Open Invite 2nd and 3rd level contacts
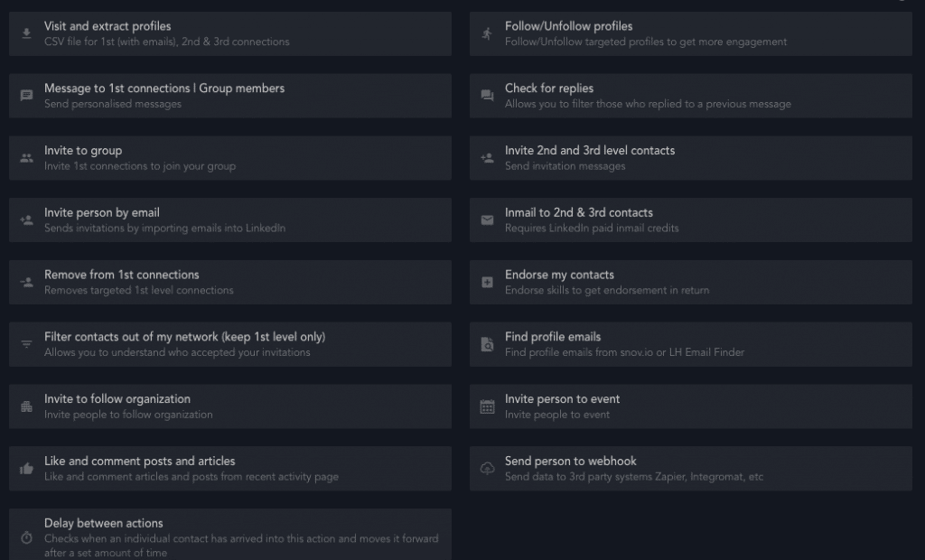925x560 pixels. [x=691, y=157]
